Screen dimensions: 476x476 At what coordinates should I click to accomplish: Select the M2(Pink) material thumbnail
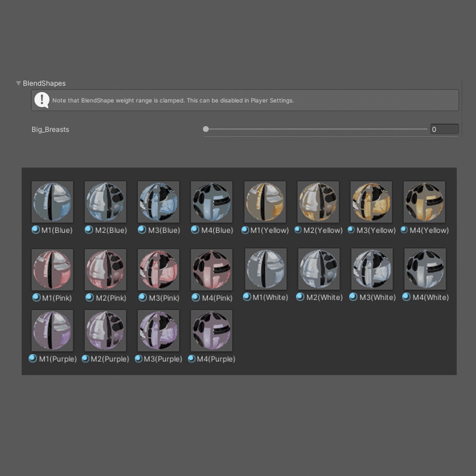[106, 270]
